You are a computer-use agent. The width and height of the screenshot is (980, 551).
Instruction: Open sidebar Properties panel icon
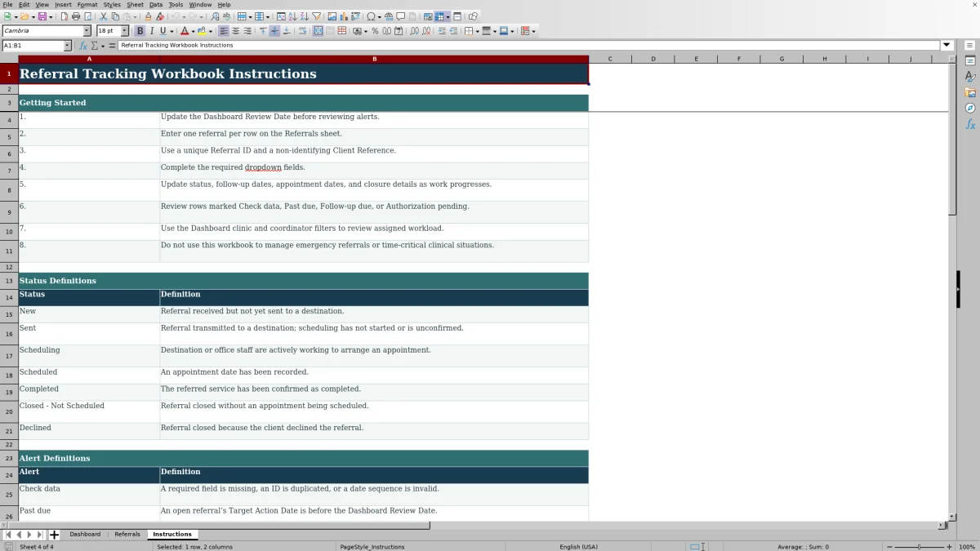[x=970, y=61]
